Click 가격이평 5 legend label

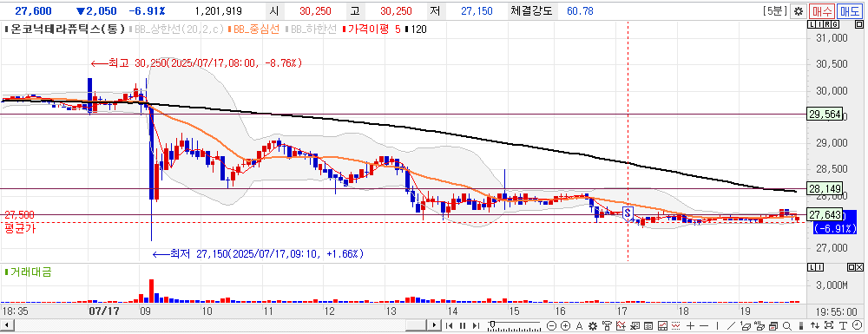coord(372,29)
